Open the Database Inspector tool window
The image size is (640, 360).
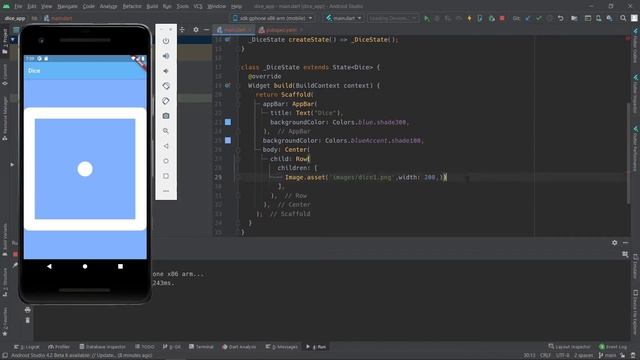(102, 347)
